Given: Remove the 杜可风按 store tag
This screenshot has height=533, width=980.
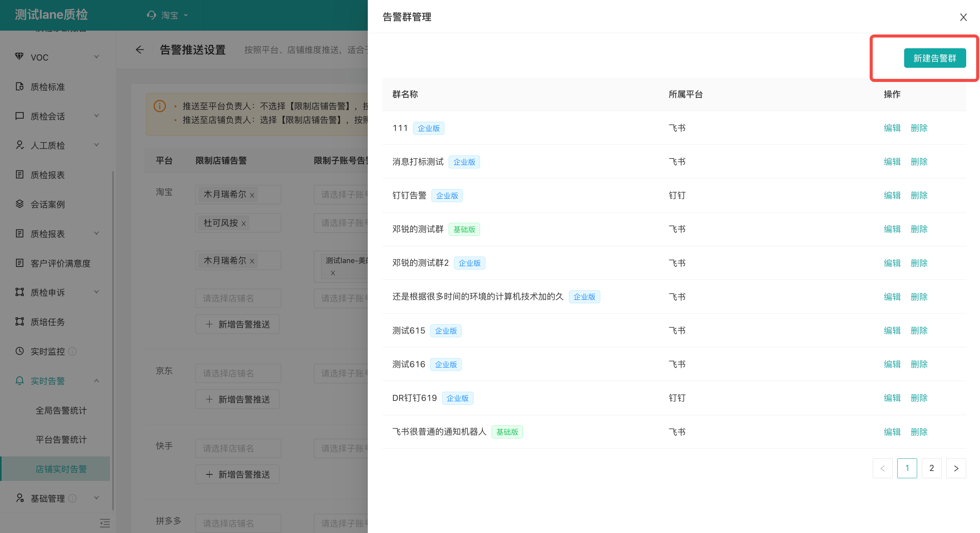Looking at the screenshot, I should 243,224.
